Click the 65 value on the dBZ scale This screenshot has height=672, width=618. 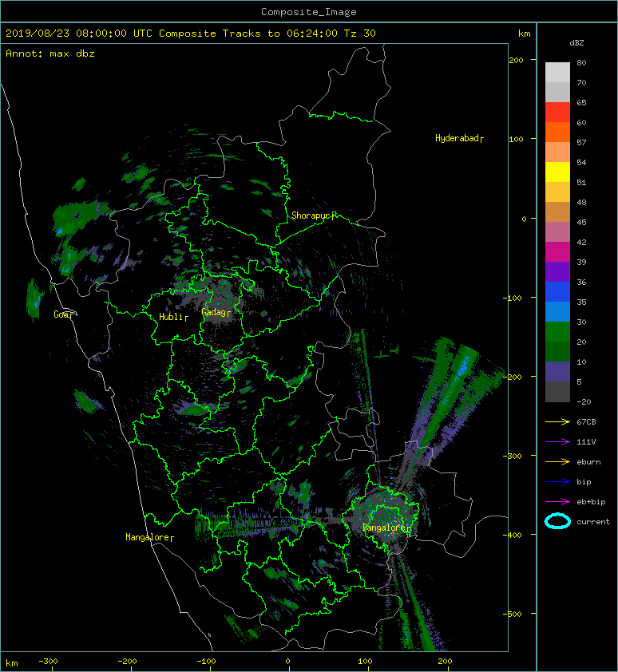coord(581,102)
